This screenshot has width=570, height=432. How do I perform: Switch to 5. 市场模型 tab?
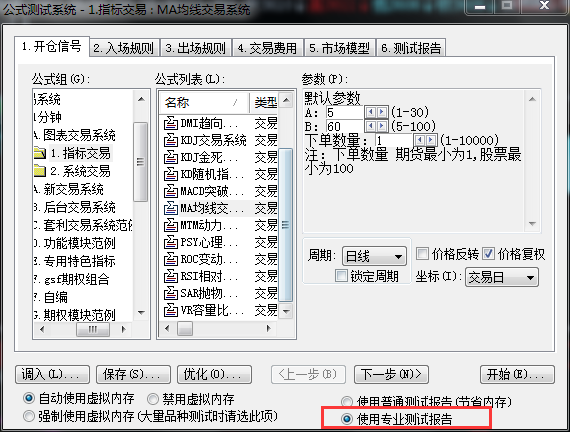(x=340, y=48)
